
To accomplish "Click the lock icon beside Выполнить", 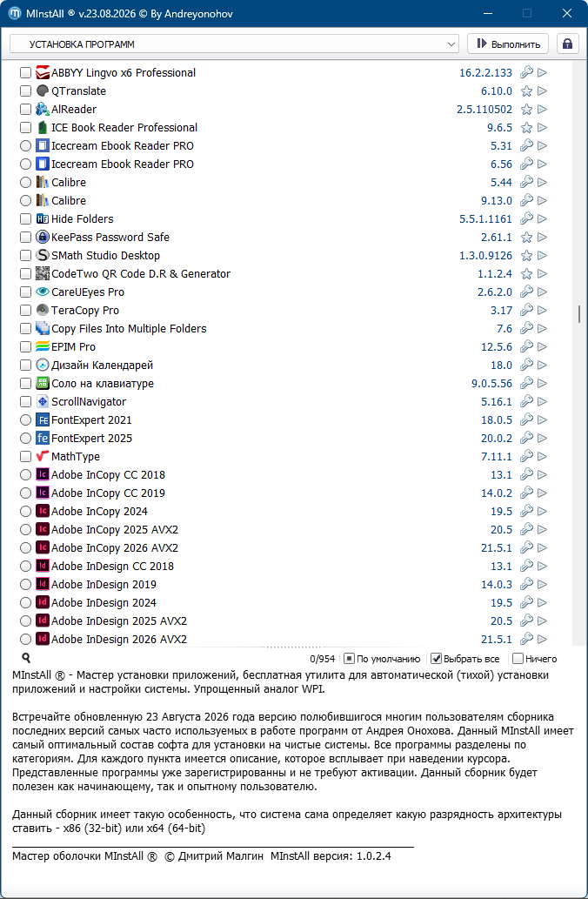I will [x=567, y=44].
